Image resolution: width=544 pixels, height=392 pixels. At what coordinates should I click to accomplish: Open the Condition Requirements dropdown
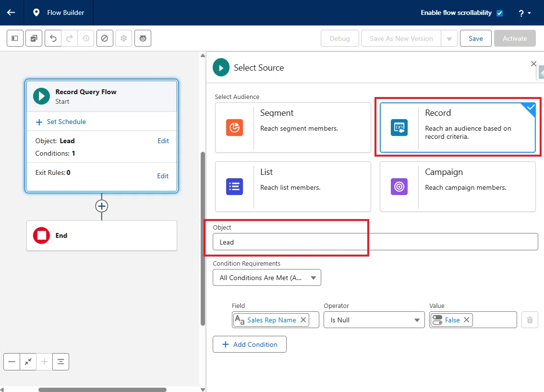tap(267, 277)
